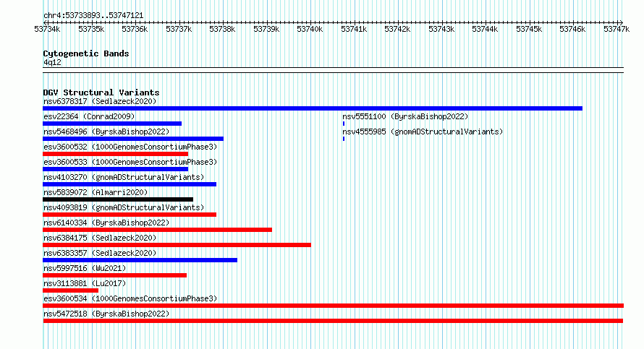Screen dimensions: 644x349
Task: Open nsv4093819 (gnomADStructuralVariants) label
Action: [x=124, y=207]
